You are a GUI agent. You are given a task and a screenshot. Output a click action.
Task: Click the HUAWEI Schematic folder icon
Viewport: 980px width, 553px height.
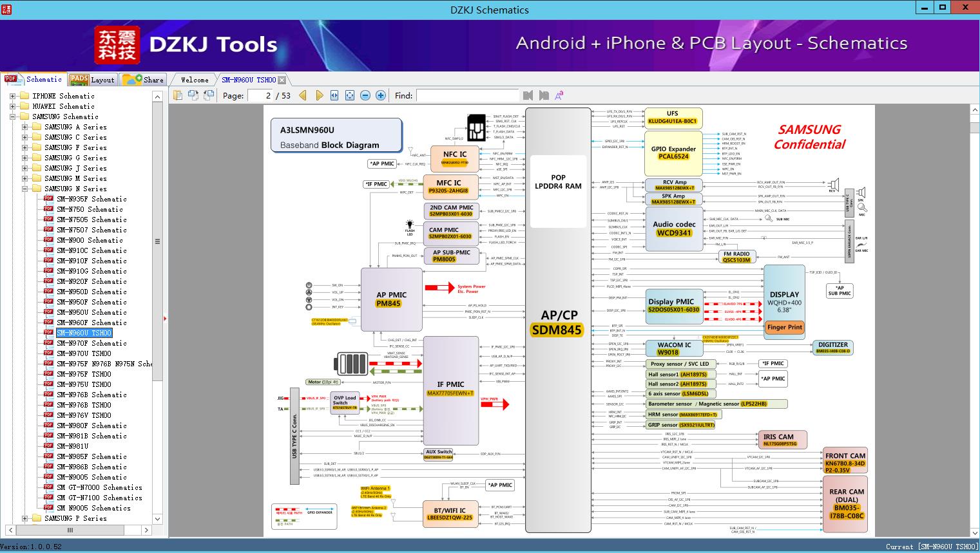coord(24,106)
